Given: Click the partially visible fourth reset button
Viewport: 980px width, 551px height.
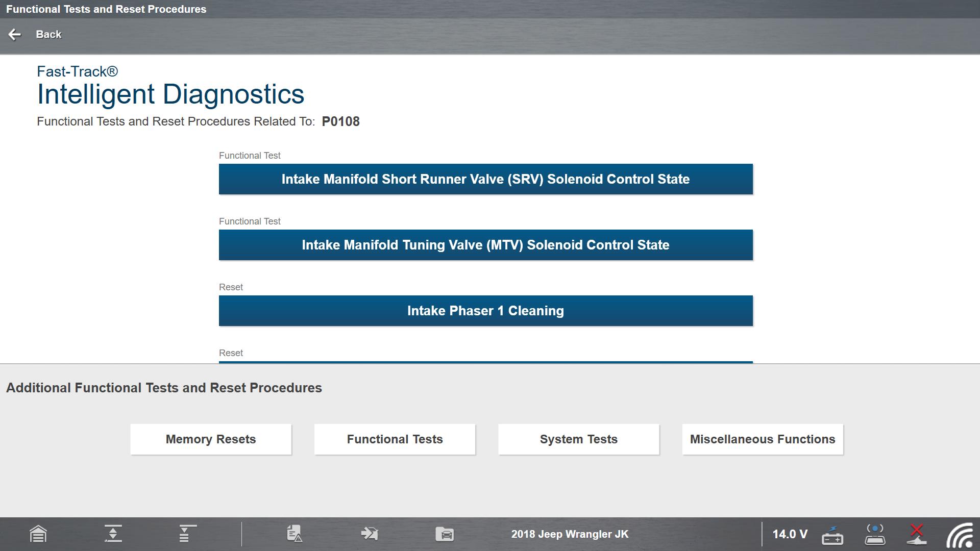Looking at the screenshot, I should point(485,362).
